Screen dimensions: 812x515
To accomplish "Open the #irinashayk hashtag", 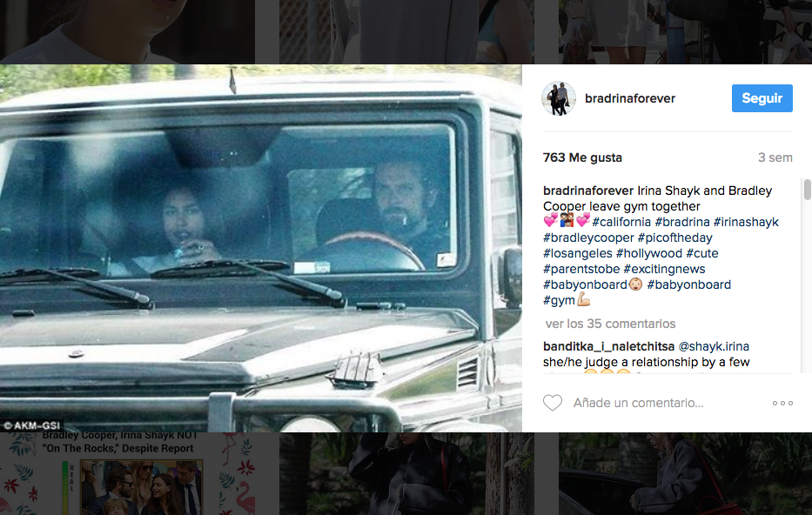I will tap(746, 222).
